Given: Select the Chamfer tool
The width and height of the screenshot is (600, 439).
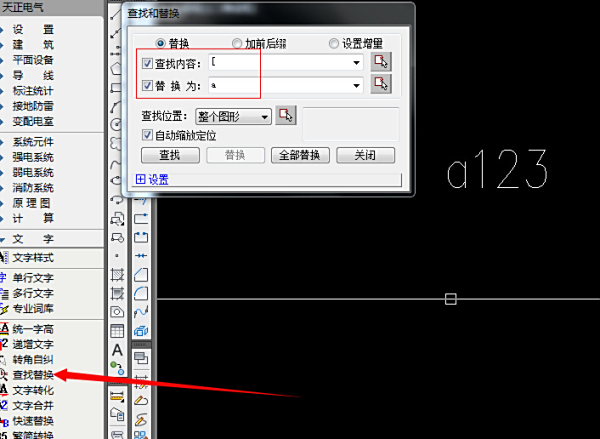Looking at the screenshot, I should tap(141, 275).
